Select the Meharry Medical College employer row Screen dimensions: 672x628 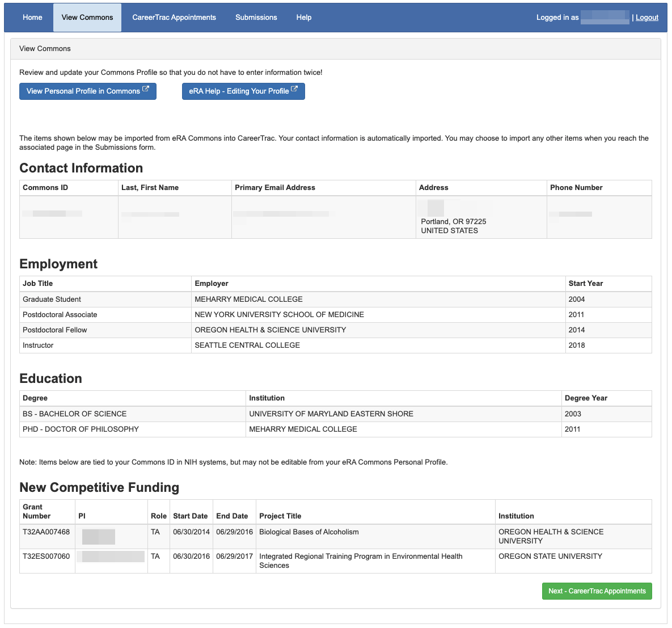(248, 300)
